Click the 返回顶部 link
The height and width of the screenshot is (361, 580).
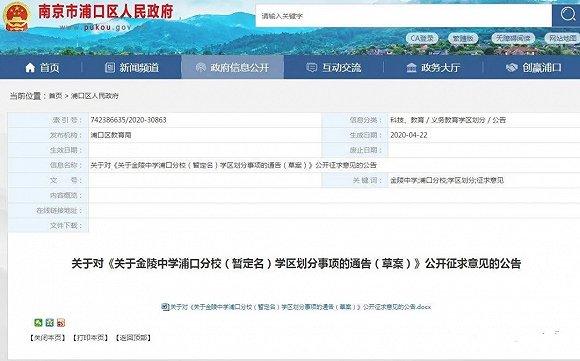[133, 338]
